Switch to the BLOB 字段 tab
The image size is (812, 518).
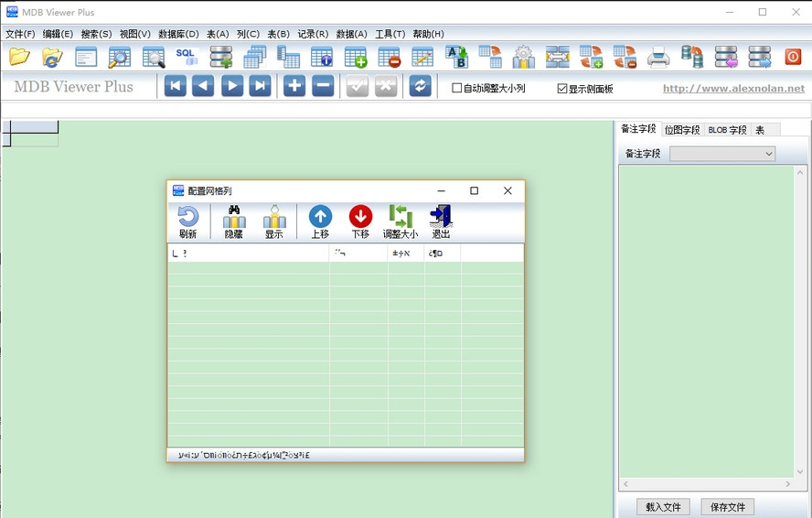(727, 130)
